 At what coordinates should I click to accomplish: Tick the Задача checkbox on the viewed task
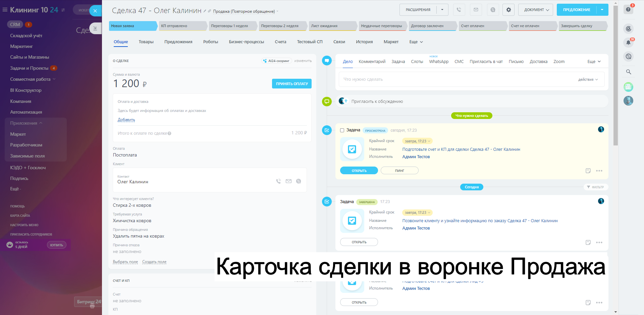(x=342, y=130)
